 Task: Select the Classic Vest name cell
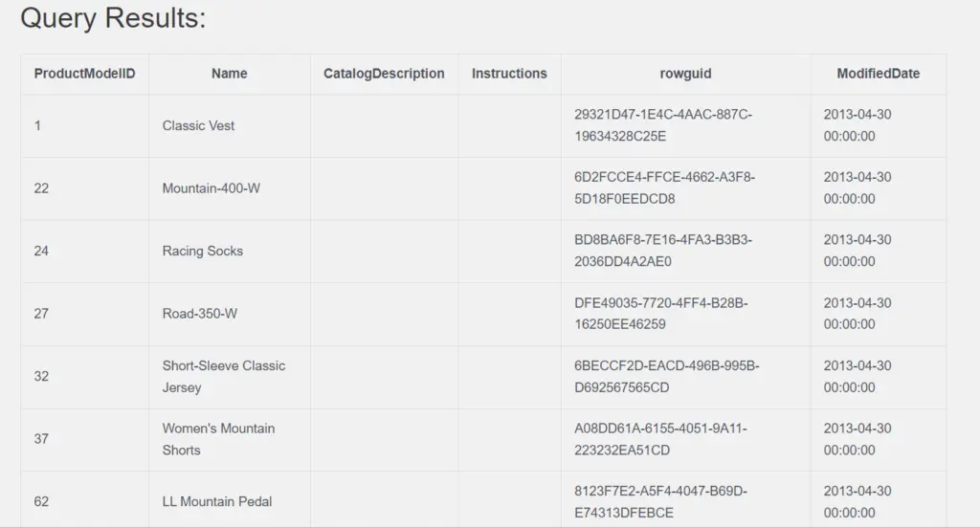230,125
